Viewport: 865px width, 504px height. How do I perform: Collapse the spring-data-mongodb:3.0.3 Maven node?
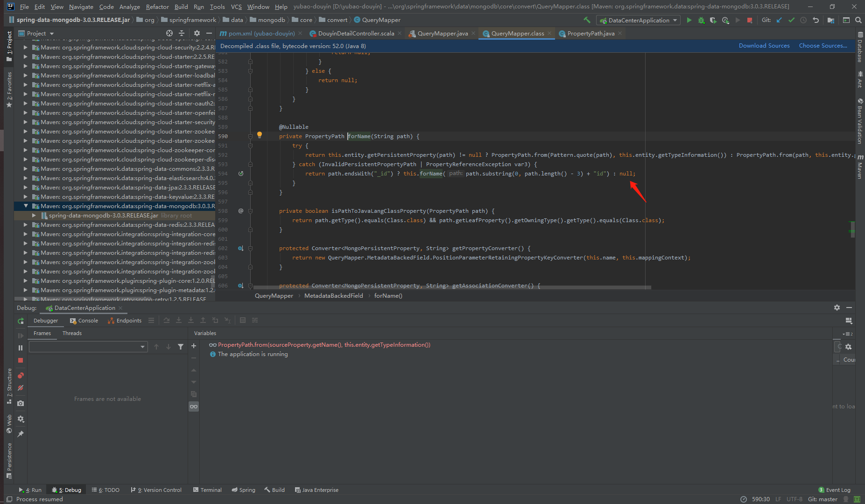click(26, 206)
